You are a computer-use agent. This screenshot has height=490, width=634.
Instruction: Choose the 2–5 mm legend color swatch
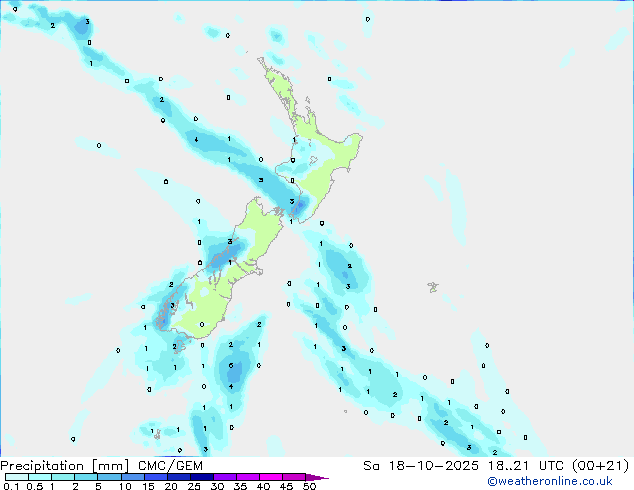point(86,477)
